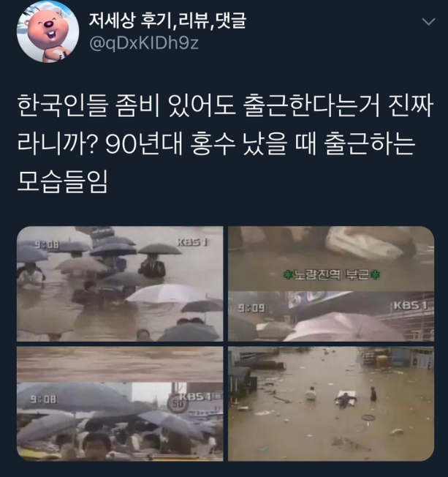Viewport: 448px width, 477px height.
Task: Click the KBS 1 logo beside 9:09
Action: pos(410,305)
